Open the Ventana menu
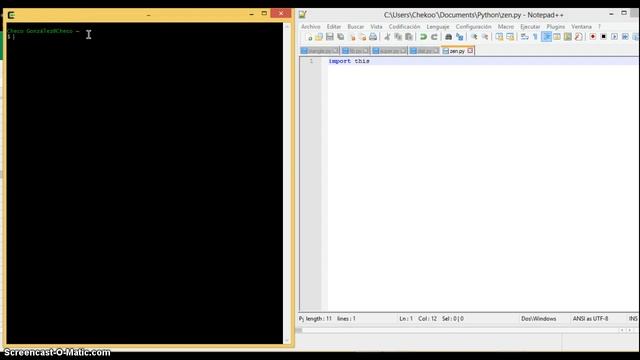640x360 pixels. (581, 27)
